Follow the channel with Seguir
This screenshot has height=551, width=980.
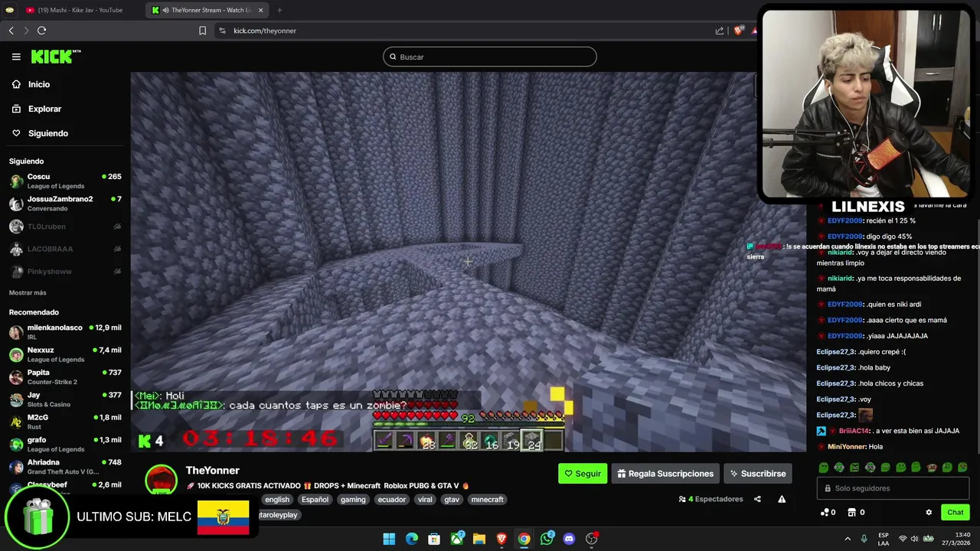pos(583,474)
